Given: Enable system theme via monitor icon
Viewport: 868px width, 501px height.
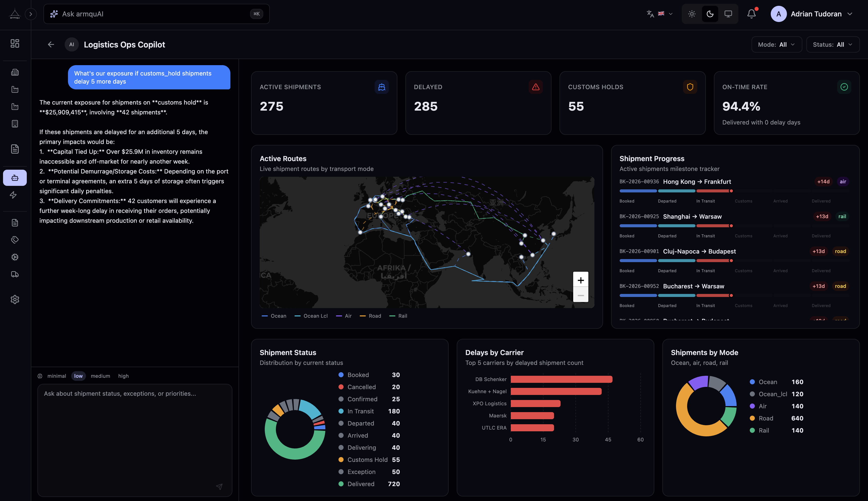Looking at the screenshot, I should [x=728, y=14].
